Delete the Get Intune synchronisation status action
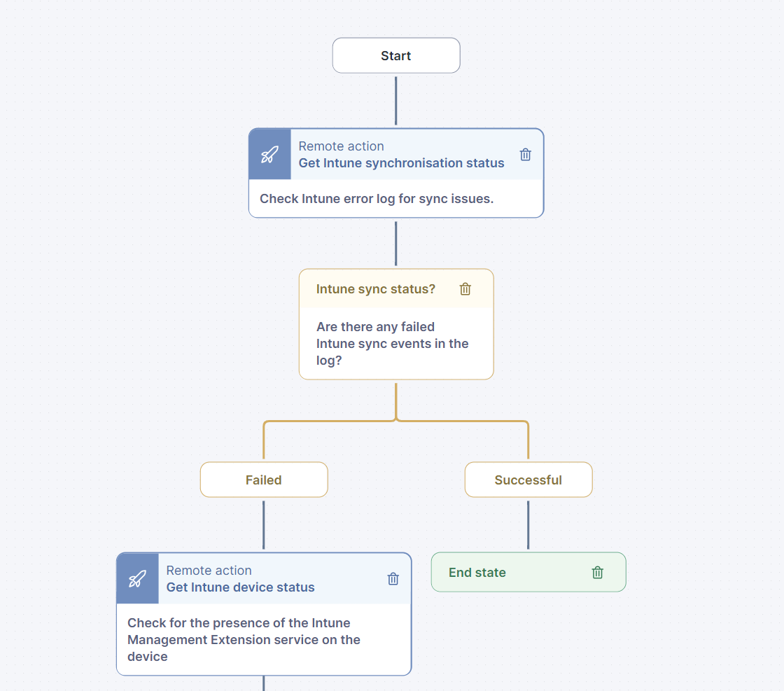 pyautogui.click(x=526, y=155)
